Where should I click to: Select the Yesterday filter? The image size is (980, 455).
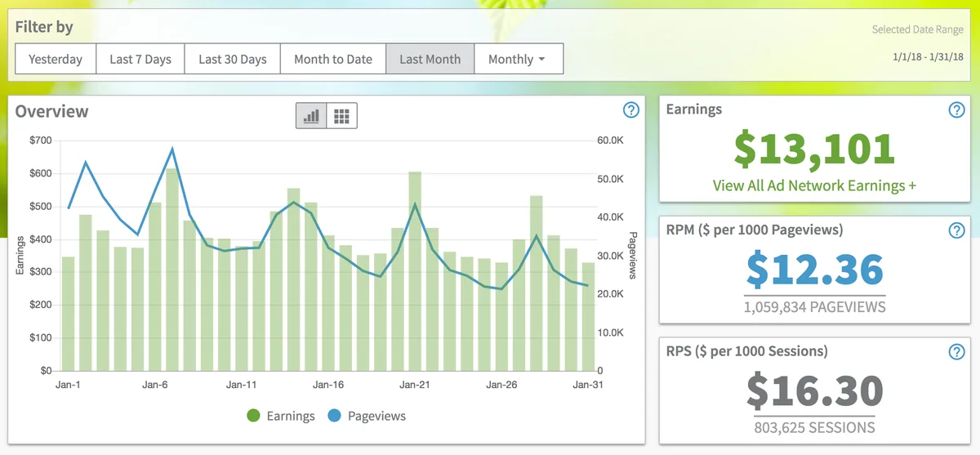point(56,59)
